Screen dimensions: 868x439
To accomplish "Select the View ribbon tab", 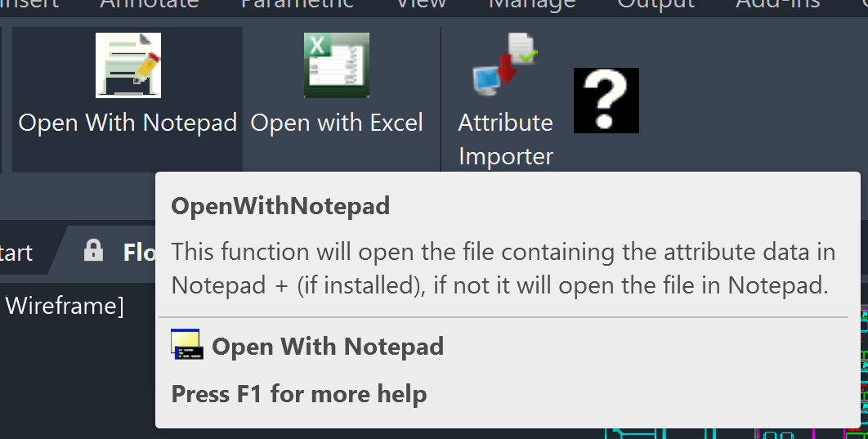I will click(421, 4).
